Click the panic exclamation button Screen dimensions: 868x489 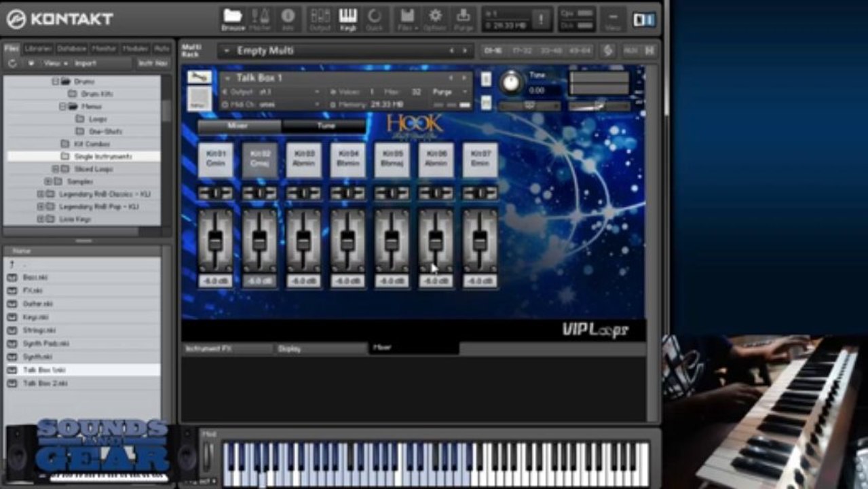[x=541, y=19]
